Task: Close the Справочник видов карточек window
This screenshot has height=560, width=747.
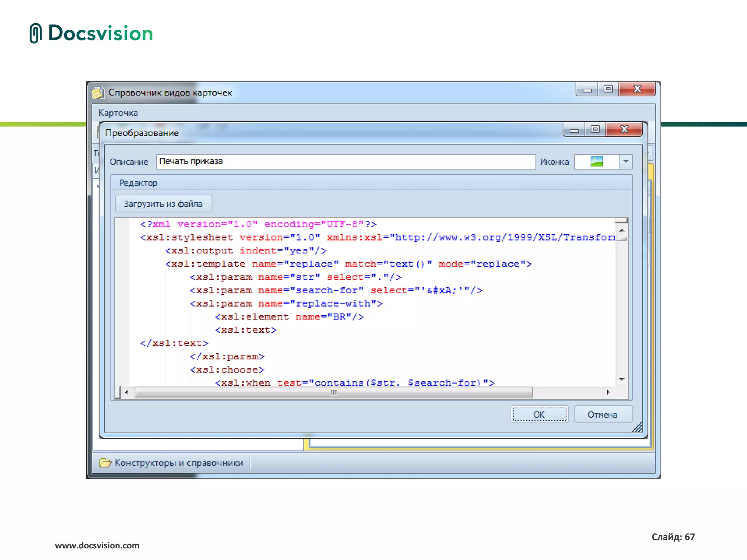Action: [637, 89]
